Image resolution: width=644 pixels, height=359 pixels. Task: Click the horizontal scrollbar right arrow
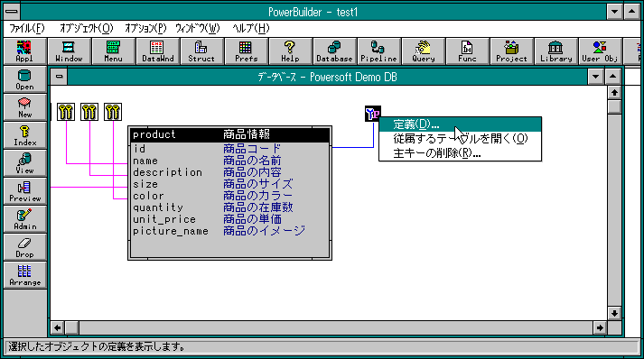click(x=600, y=327)
